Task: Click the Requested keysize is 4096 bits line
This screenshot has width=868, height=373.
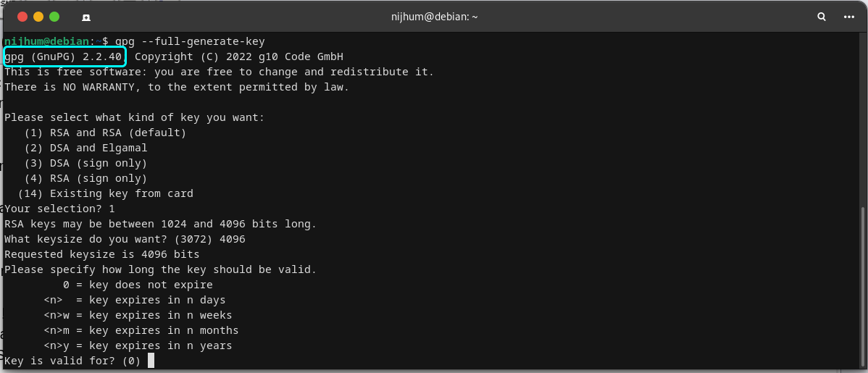Action: pos(102,254)
